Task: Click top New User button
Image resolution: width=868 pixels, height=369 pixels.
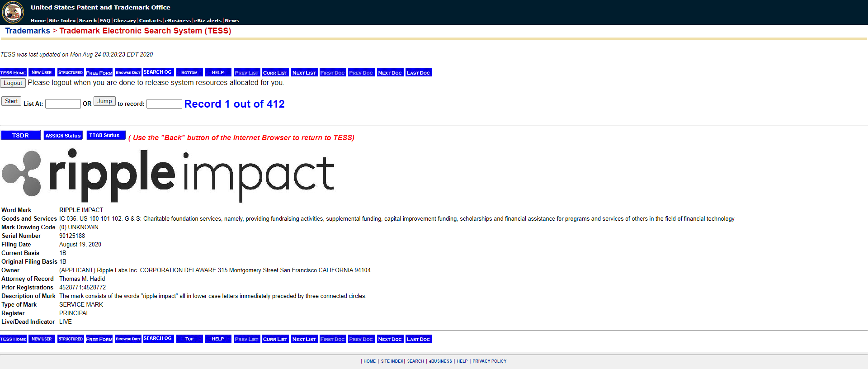Action: click(42, 72)
